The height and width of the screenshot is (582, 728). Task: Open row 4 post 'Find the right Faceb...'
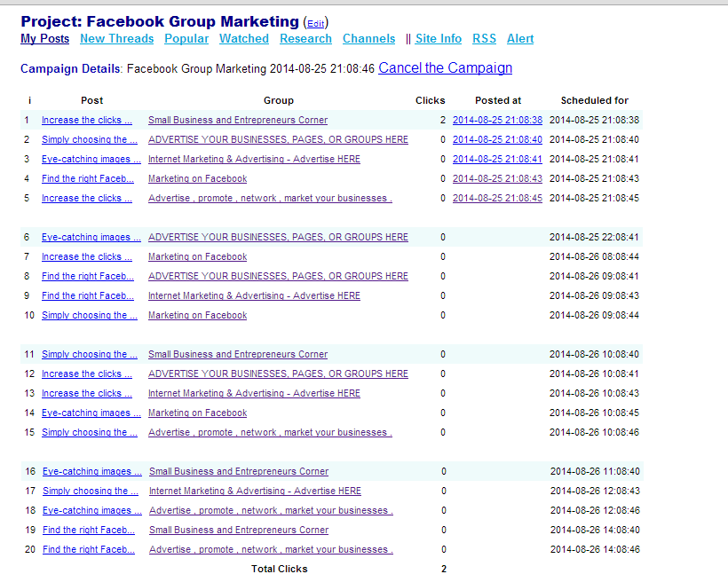click(x=88, y=178)
